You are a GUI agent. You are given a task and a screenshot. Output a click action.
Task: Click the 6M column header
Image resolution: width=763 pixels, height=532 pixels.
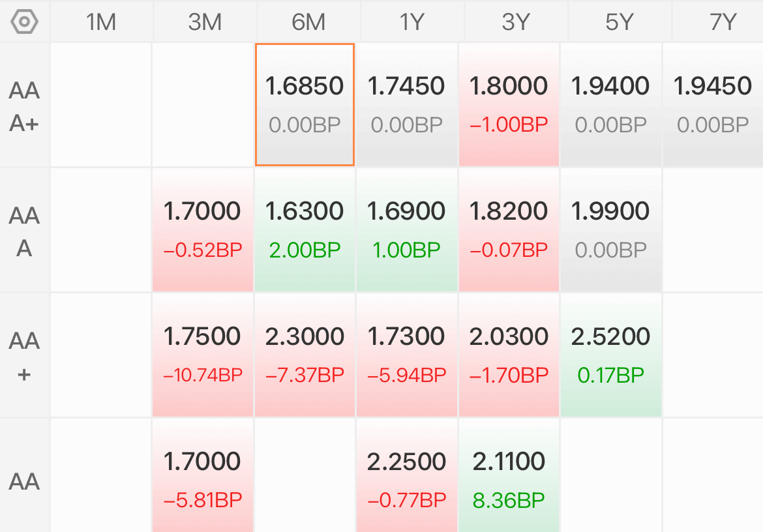pyautogui.click(x=308, y=22)
